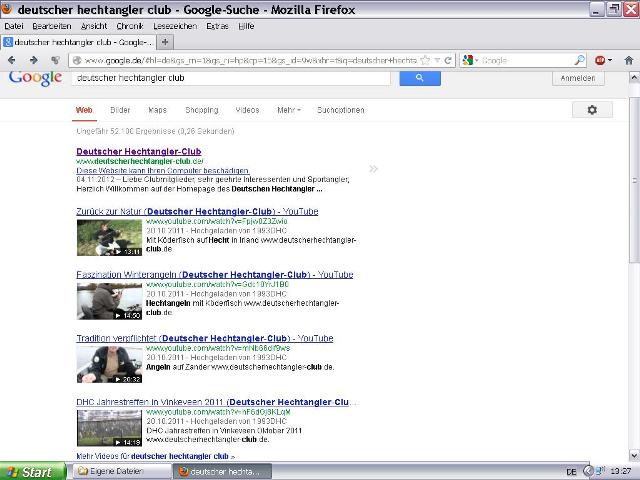Click the site identity icon in address bar

point(76,60)
